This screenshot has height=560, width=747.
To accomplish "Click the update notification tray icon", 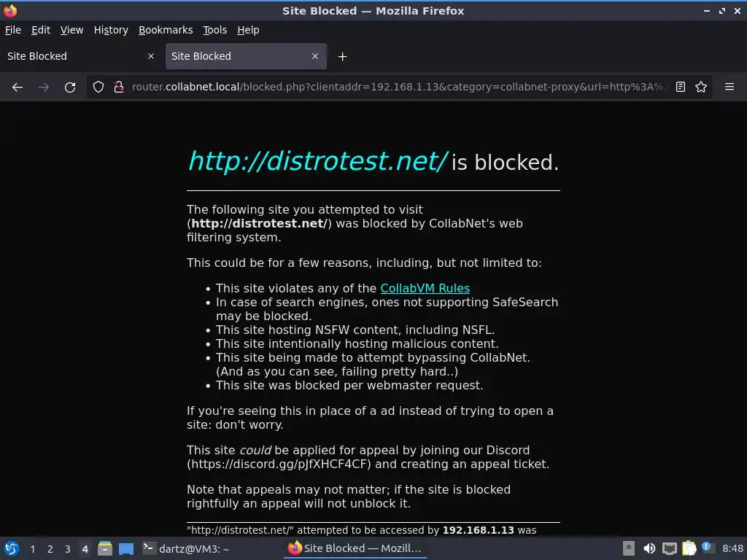I will (707, 548).
